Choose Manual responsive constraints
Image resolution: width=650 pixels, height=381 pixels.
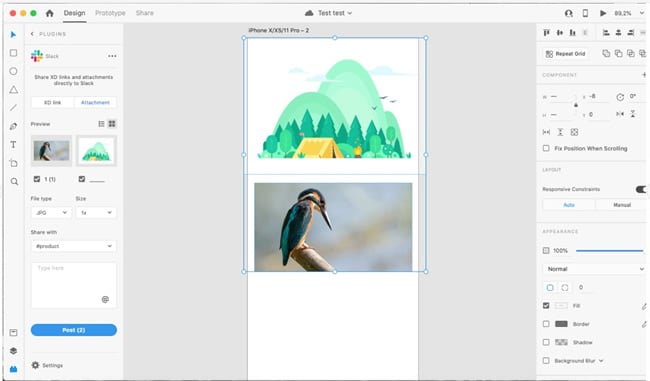click(622, 205)
